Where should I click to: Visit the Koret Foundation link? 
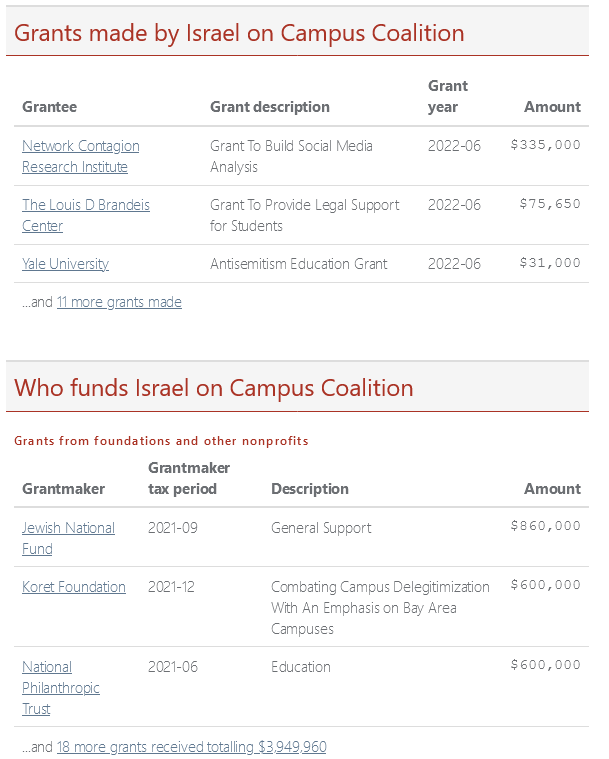(x=74, y=587)
